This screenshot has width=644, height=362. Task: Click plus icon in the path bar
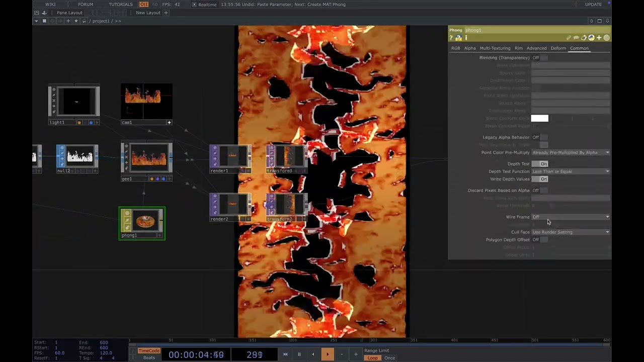pyautogui.click(x=68, y=21)
